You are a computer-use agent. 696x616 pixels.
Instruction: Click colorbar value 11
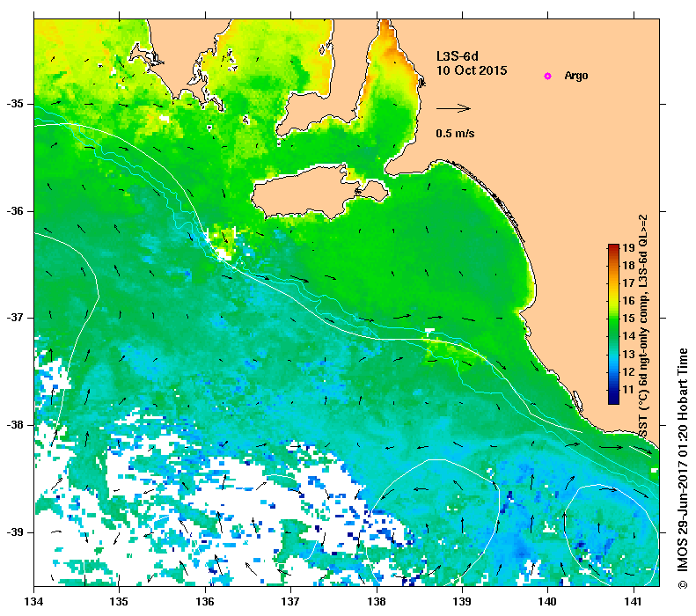[x=628, y=390]
